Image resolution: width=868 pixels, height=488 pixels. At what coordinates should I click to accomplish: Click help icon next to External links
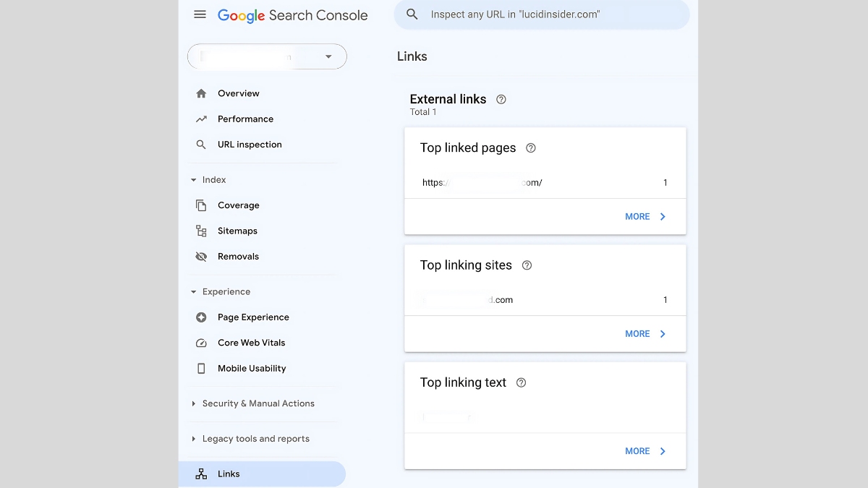[501, 100]
